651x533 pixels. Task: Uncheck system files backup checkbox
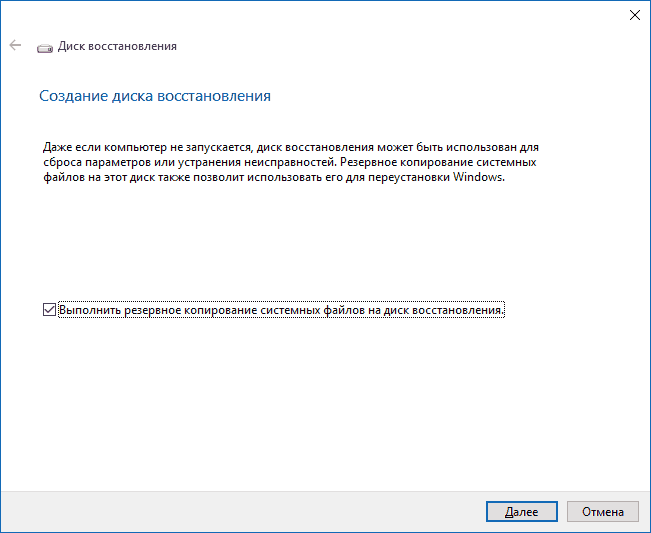49,310
